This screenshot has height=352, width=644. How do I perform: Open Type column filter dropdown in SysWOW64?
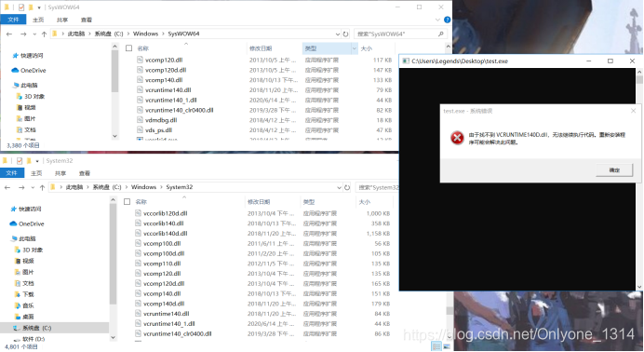[354, 48]
